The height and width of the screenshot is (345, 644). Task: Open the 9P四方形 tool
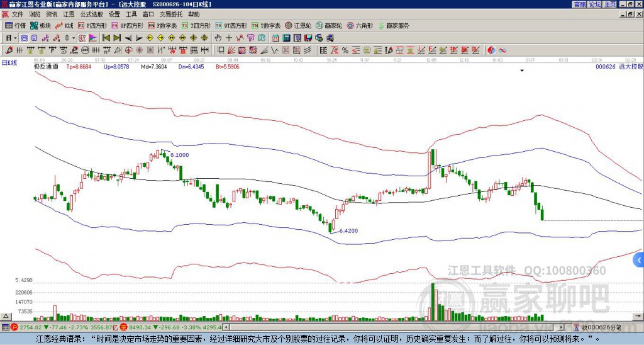[127, 25]
